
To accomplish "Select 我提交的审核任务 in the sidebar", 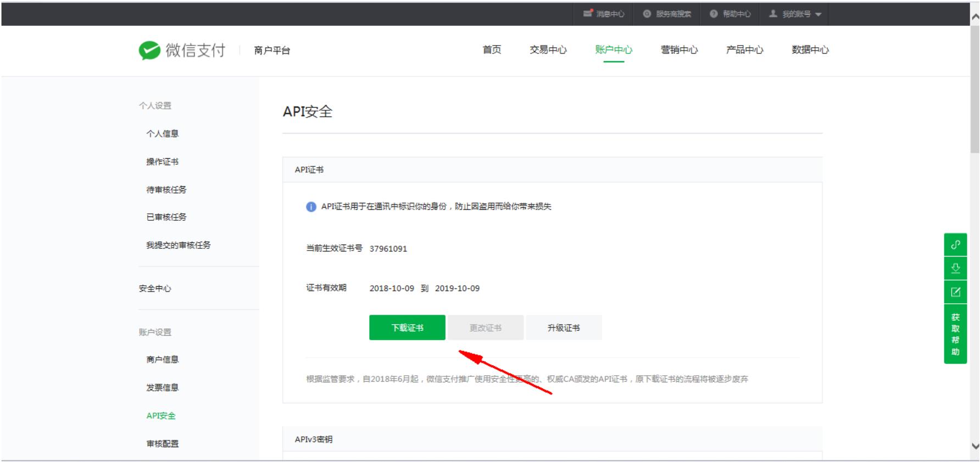I will [178, 245].
